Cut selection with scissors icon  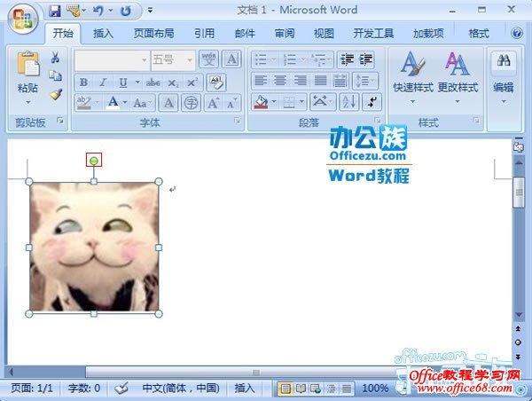click(55, 58)
